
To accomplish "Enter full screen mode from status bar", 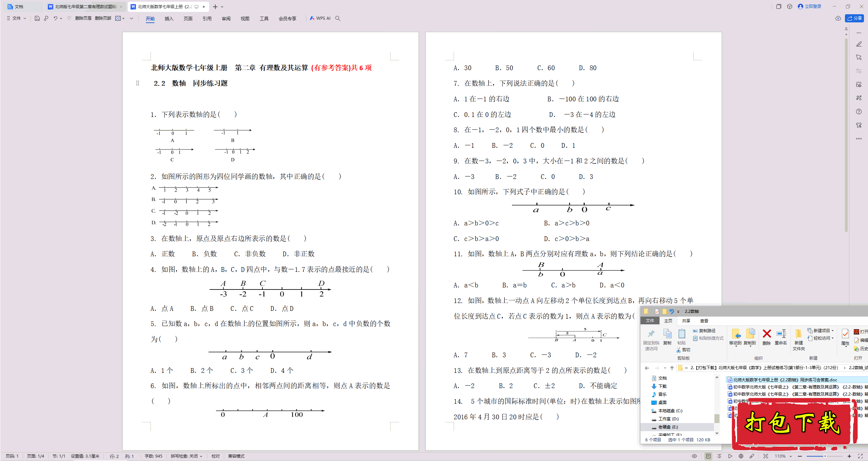I will click(x=860, y=456).
